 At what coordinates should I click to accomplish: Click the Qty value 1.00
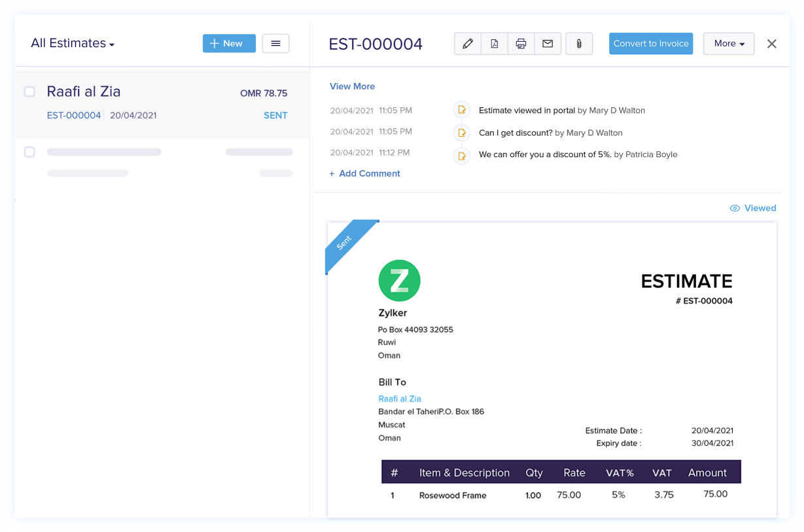(533, 495)
